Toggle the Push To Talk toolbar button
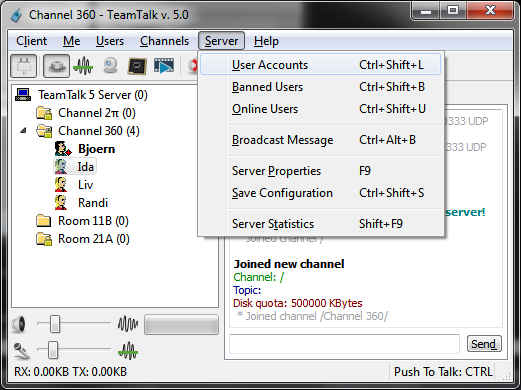Screen dimensions: 521x390 pos(56,66)
